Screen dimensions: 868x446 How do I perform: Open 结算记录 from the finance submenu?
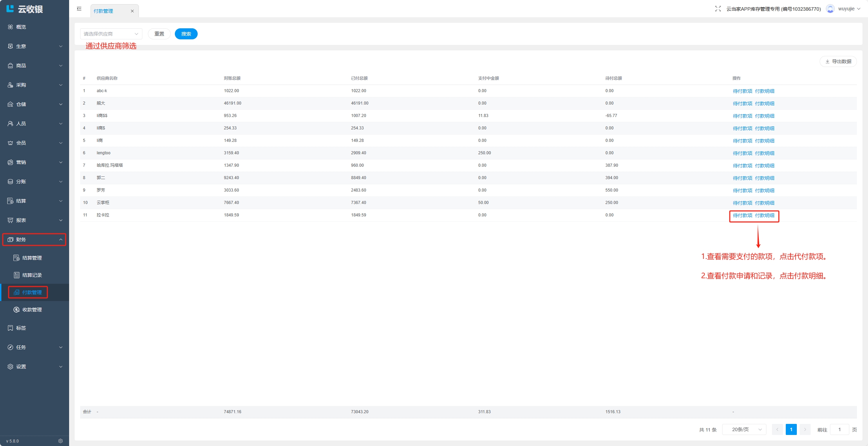(x=32, y=275)
